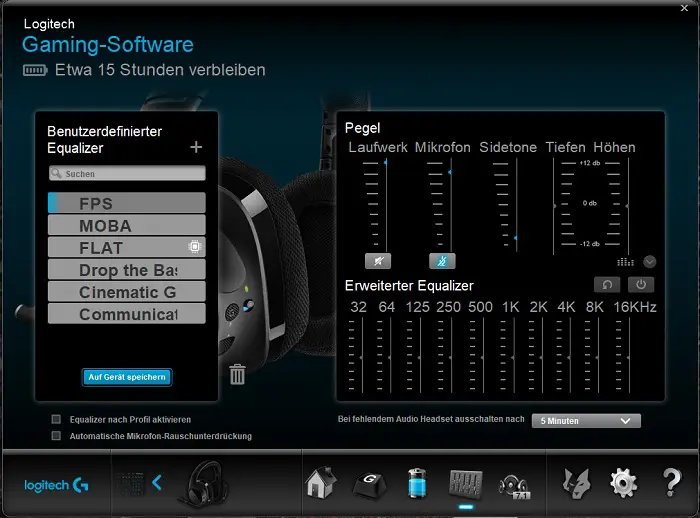Screen dimensions: 700x518
Task: Select the Communications preset
Action: coord(127,313)
